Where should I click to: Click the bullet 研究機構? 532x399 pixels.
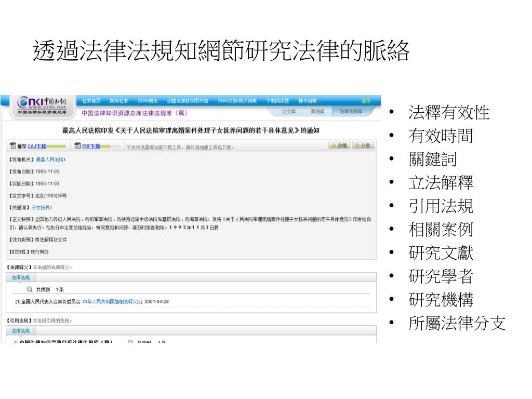[441, 300]
